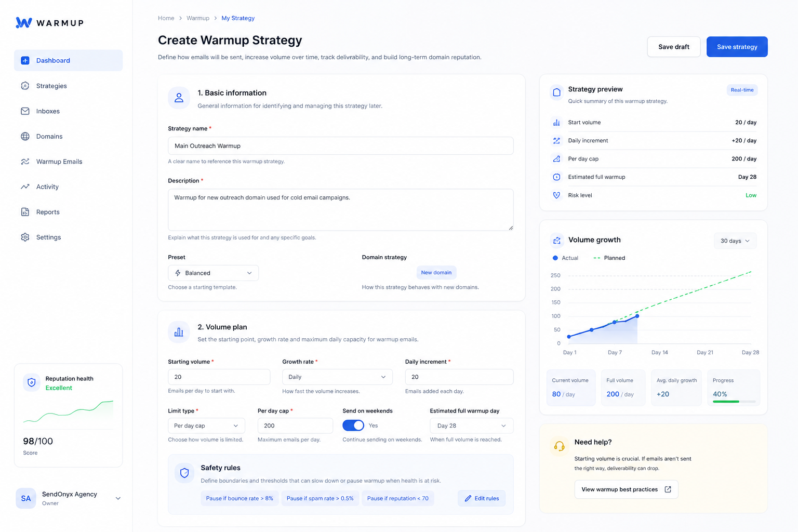Toggle the Send on weekends switch
Viewport: 798px width, 532px height.
point(353,425)
